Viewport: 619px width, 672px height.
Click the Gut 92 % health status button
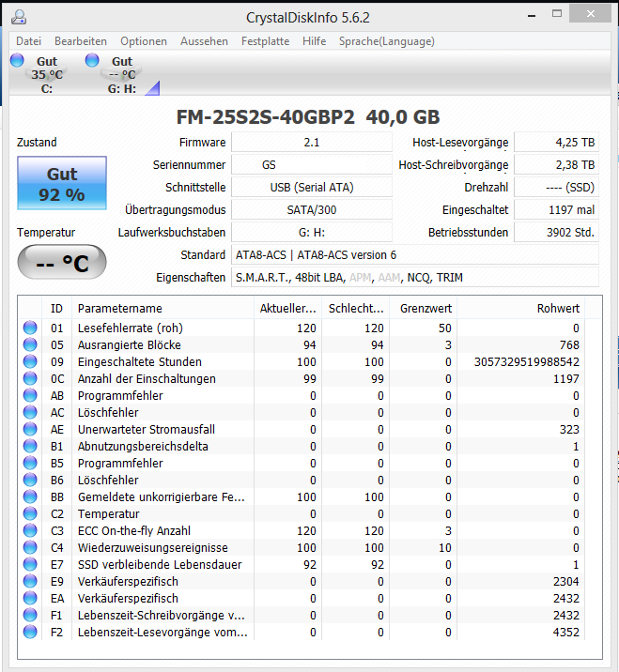pos(62,183)
